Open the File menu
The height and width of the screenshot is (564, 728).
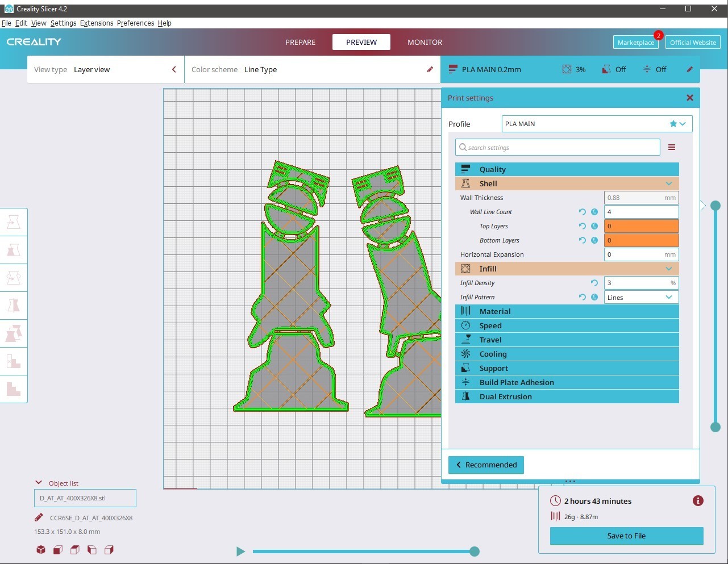(x=6, y=23)
